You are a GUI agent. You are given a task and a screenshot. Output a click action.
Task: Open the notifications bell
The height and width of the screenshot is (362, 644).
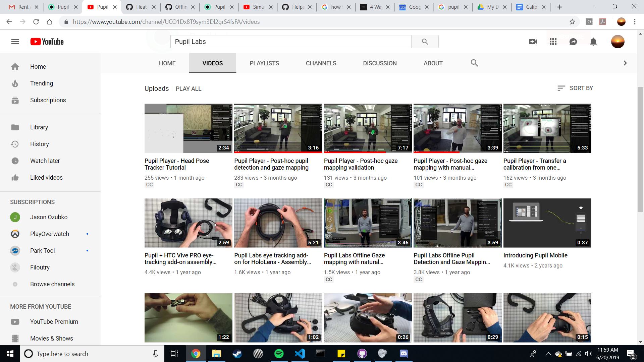click(x=593, y=42)
